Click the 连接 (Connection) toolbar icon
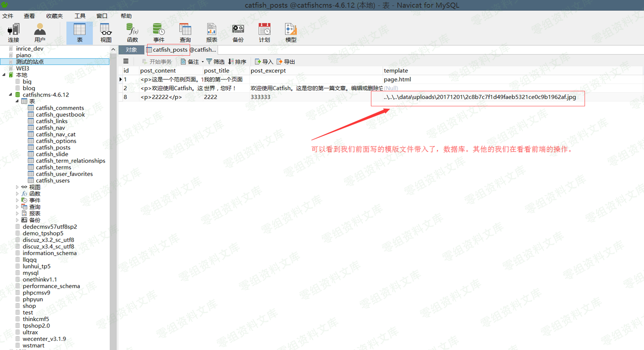644x350 pixels. coord(13,33)
